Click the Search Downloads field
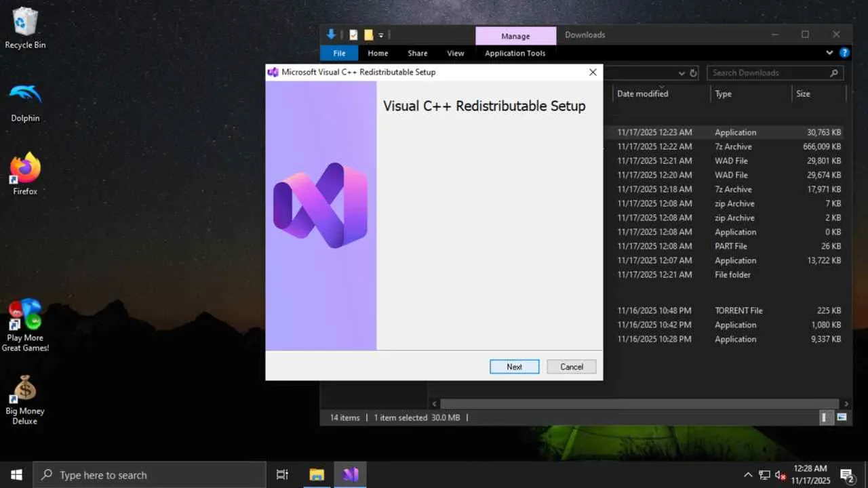This screenshot has height=488, width=868. tap(775, 73)
